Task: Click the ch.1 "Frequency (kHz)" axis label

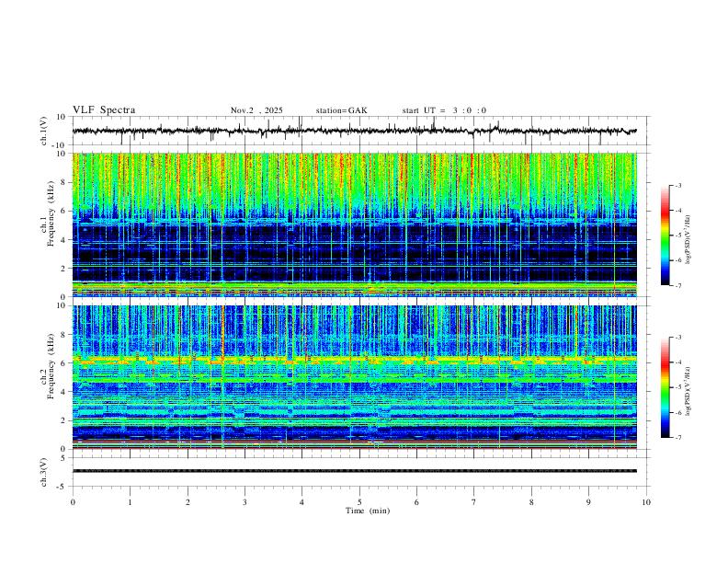Action: coord(51,213)
